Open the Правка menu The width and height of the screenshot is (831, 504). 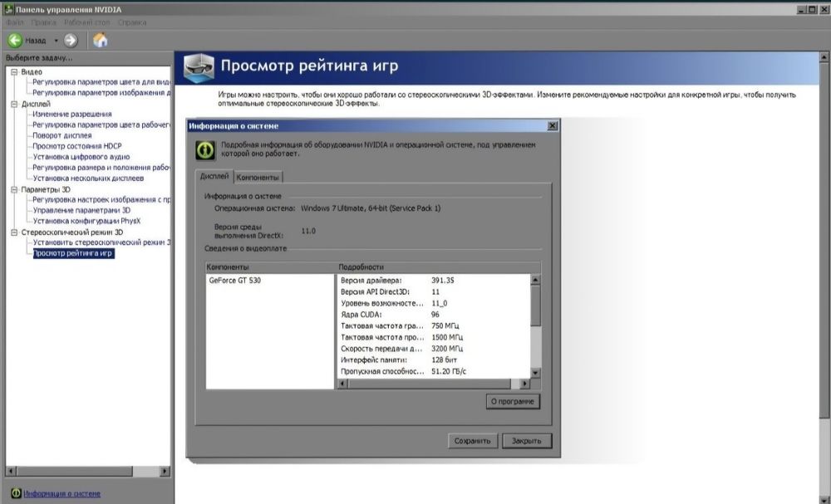tap(43, 22)
